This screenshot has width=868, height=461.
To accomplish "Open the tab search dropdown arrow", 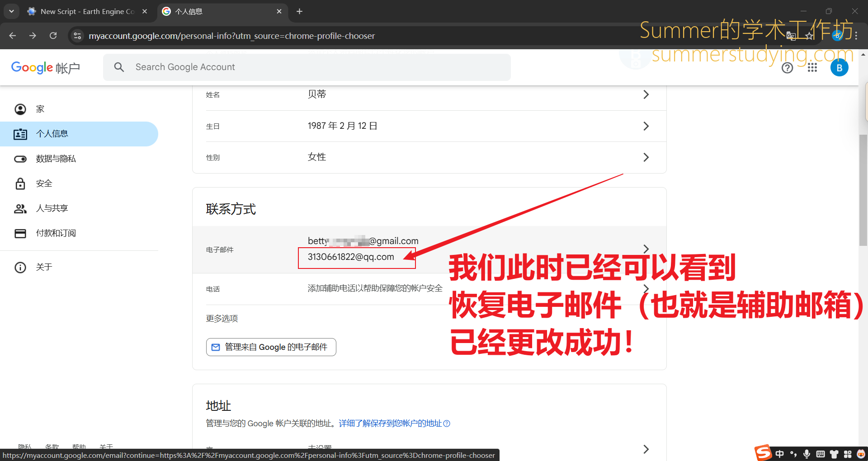I will pyautogui.click(x=11, y=11).
